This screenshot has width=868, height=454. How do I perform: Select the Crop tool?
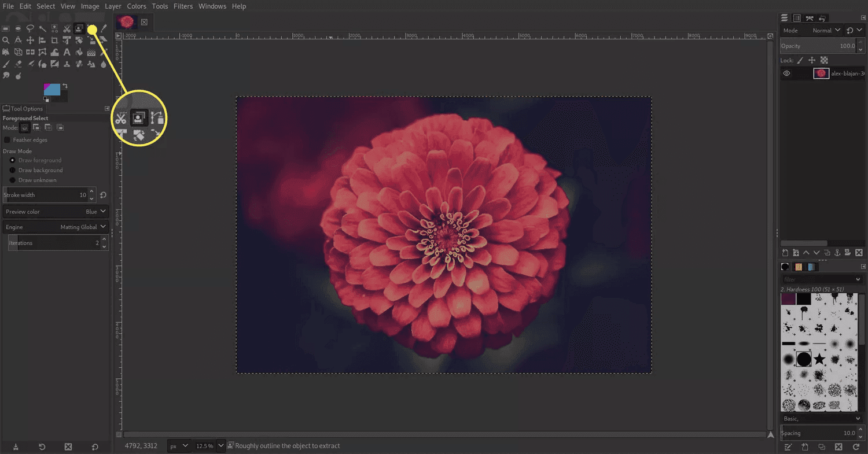tap(54, 40)
